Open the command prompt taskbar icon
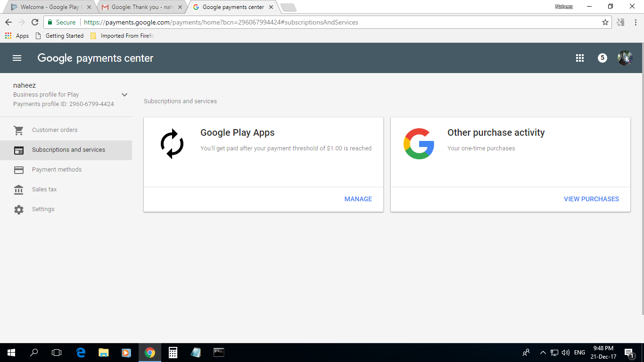Screen dimensions: 644x362 219,353
